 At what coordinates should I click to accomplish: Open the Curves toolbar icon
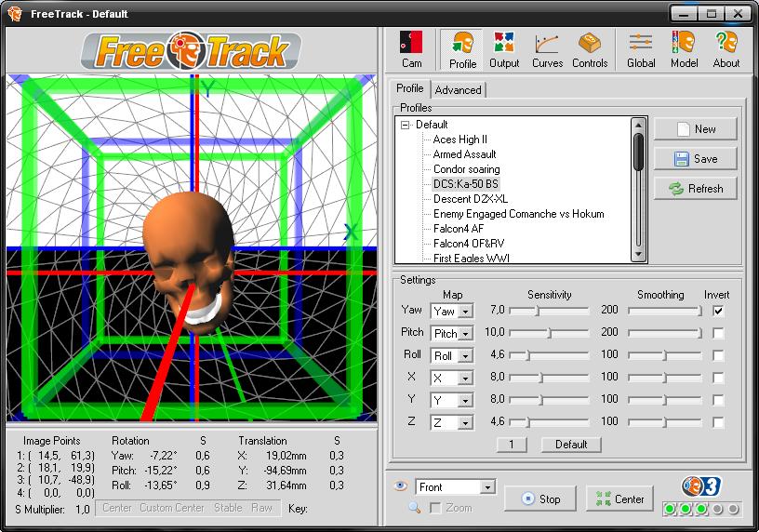(547, 50)
